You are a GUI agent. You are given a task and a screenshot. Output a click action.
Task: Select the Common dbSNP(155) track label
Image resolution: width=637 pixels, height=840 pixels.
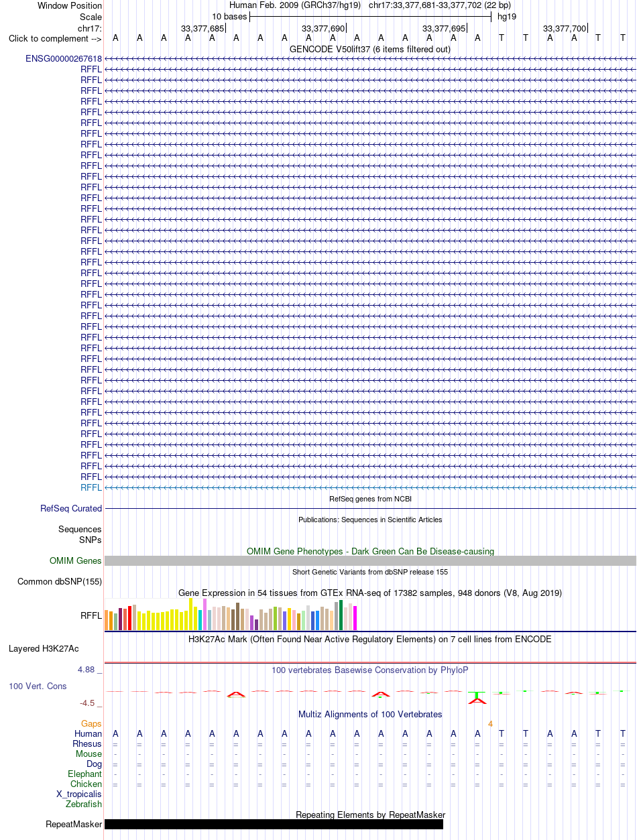(x=60, y=582)
